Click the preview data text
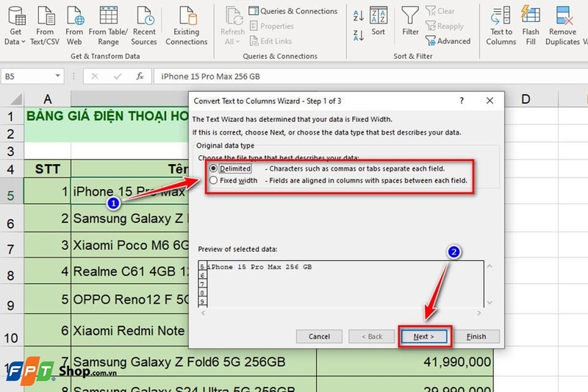Screen dimensions: 588x392 (260, 267)
